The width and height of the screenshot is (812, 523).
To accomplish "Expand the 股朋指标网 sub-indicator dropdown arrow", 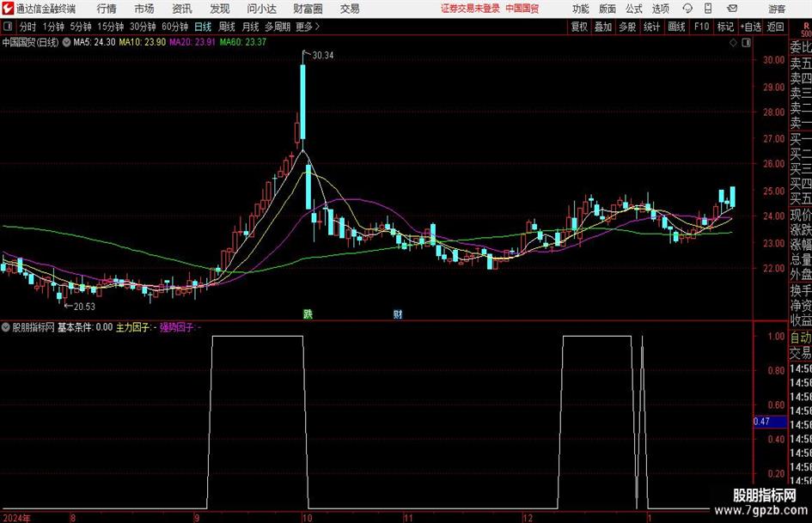I will click(x=6, y=327).
